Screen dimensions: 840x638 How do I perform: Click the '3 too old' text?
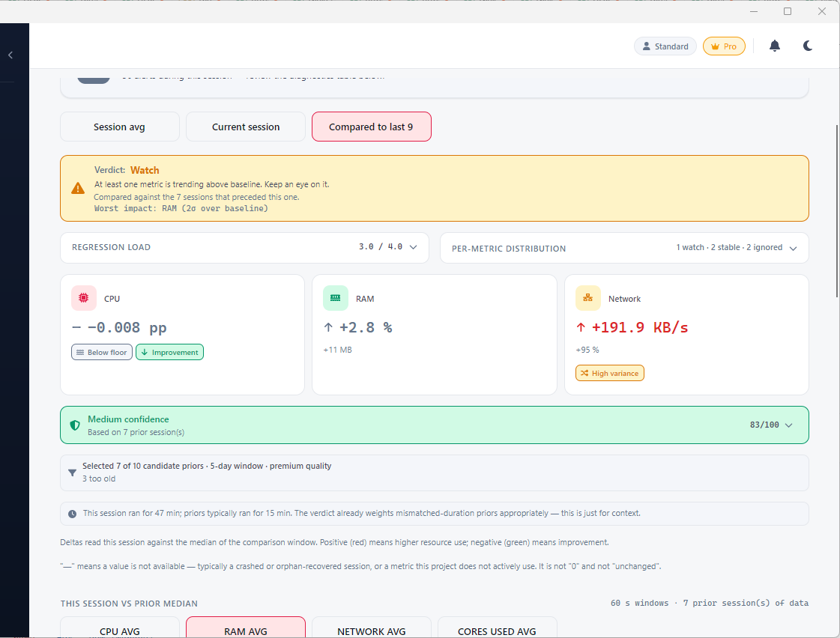coord(99,479)
